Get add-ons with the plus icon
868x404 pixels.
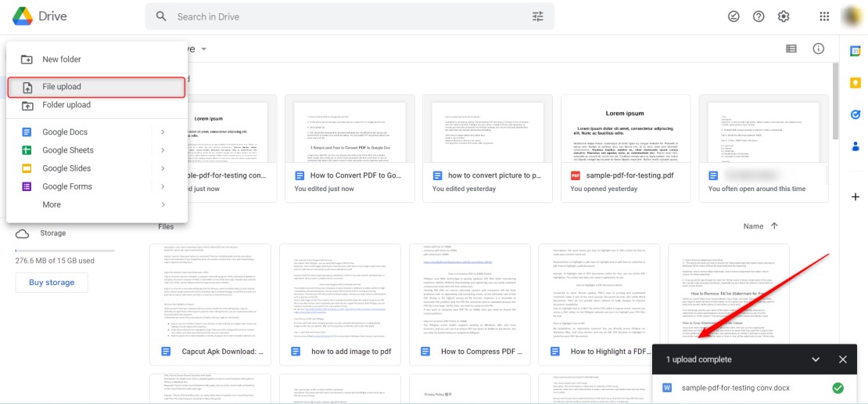pos(855,197)
